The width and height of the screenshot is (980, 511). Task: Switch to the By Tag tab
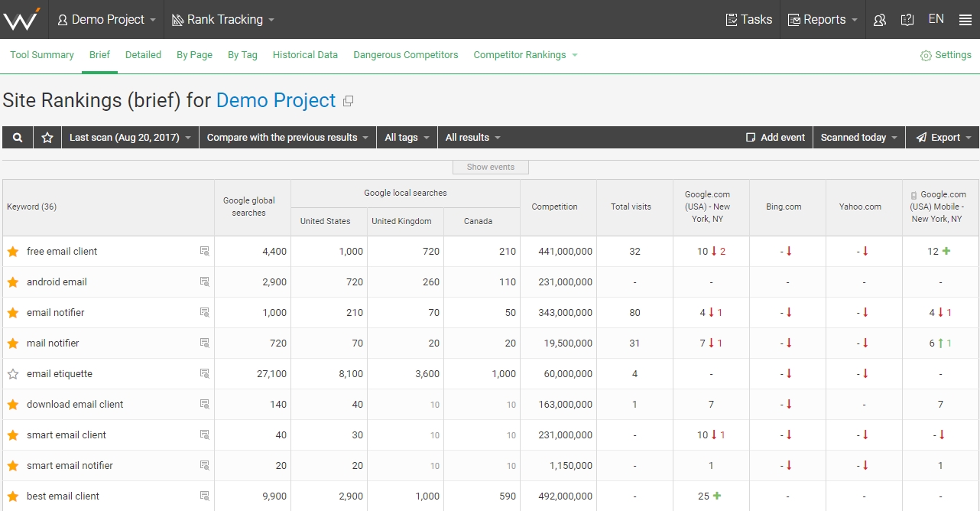tap(242, 55)
